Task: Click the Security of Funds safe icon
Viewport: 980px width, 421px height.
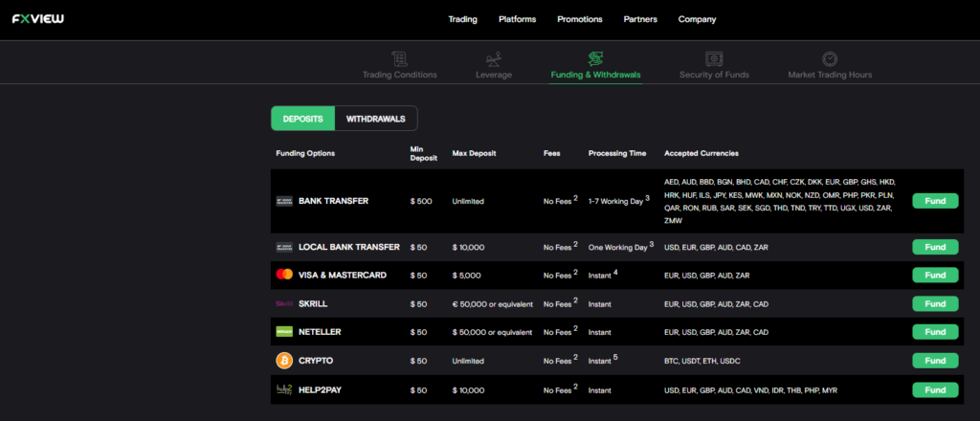Action: click(714, 59)
